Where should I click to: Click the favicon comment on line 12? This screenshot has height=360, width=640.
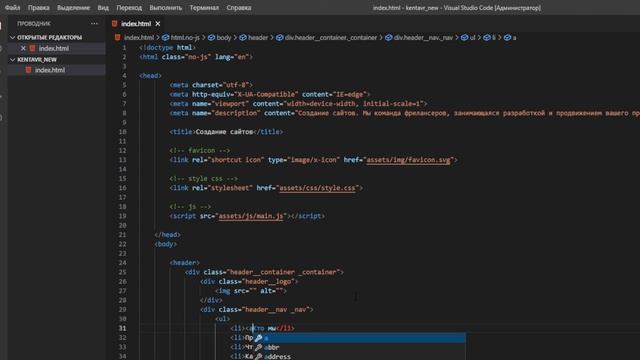click(x=200, y=151)
